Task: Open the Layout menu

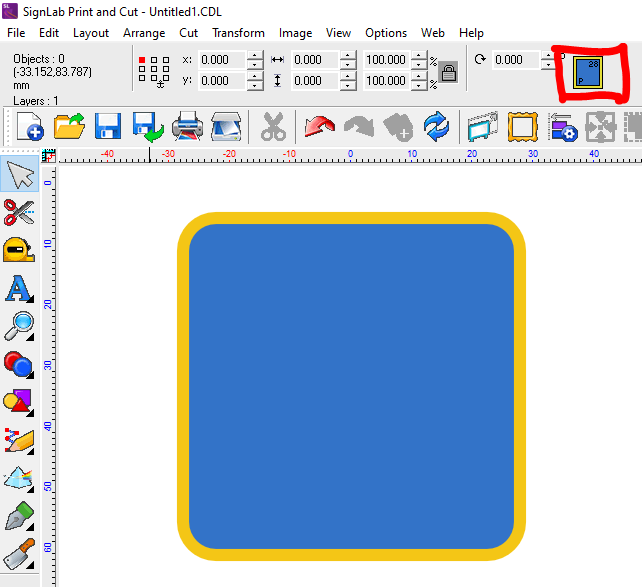Action: pyautogui.click(x=90, y=33)
